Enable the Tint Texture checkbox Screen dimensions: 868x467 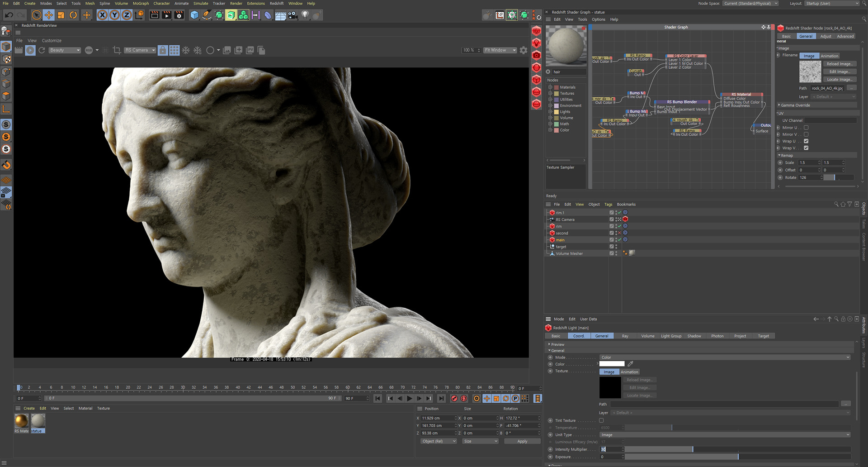pyautogui.click(x=601, y=420)
